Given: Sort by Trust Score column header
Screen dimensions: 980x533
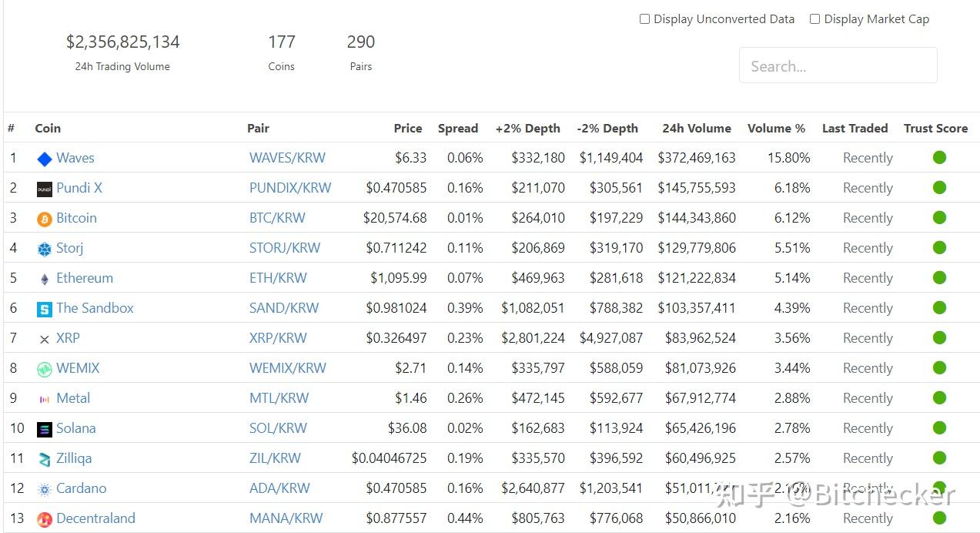Looking at the screenshot, I should point(935,129).
